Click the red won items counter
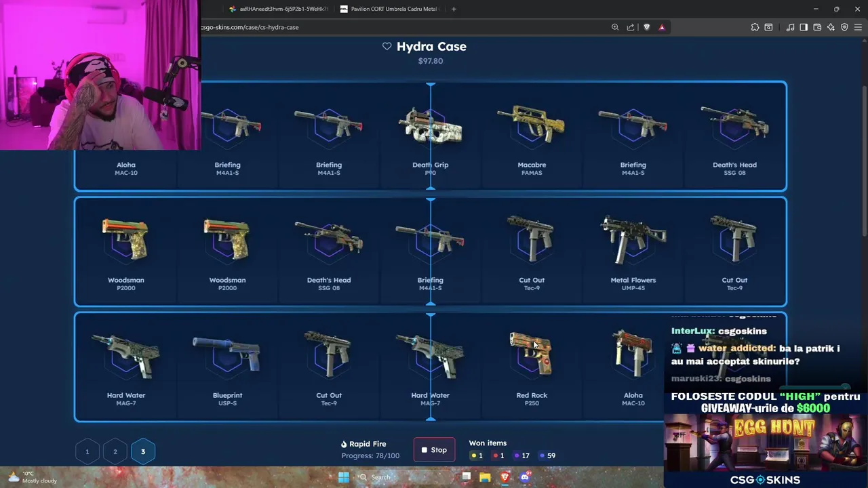868x488 pixels. (498, 455)
